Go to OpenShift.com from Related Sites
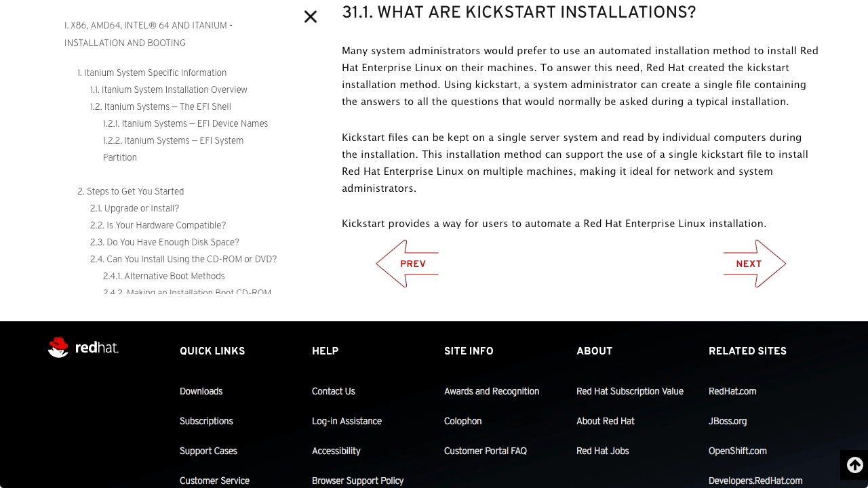Screen dimensions: 868x488 click(x=737, y=451)
